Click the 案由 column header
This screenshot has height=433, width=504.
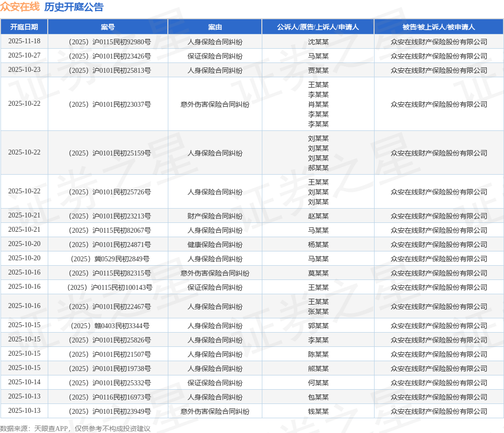[215, 27]
